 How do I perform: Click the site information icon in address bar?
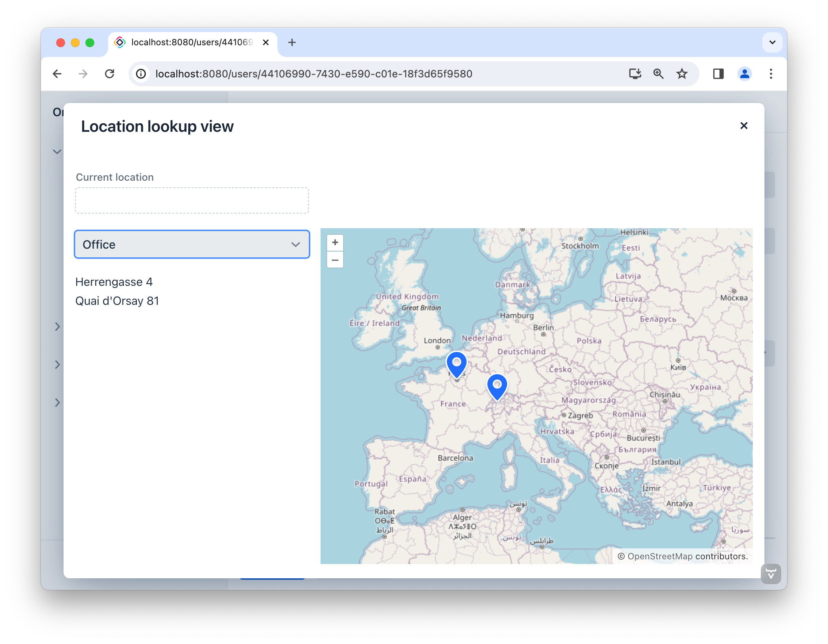click(x=141, y=73)
